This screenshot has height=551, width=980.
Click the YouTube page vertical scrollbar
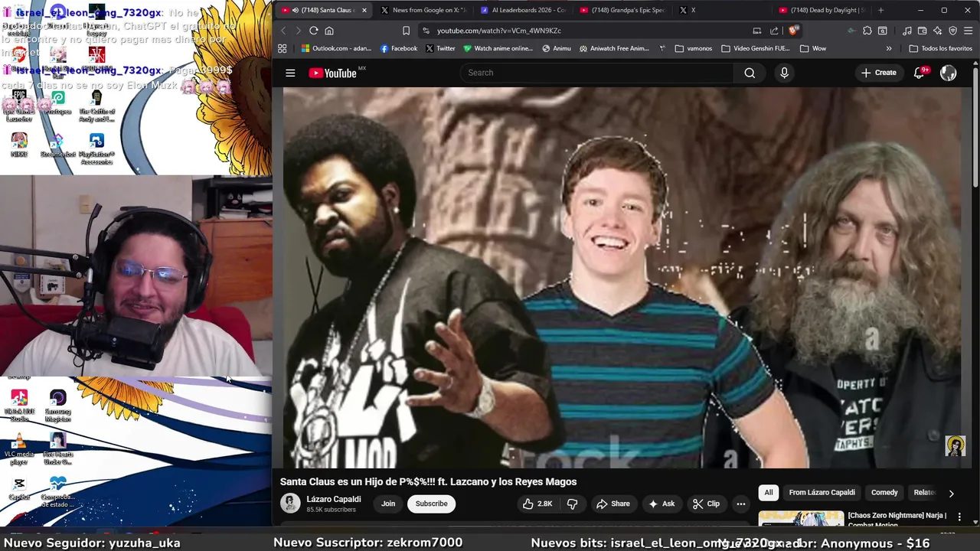[975, 126]
